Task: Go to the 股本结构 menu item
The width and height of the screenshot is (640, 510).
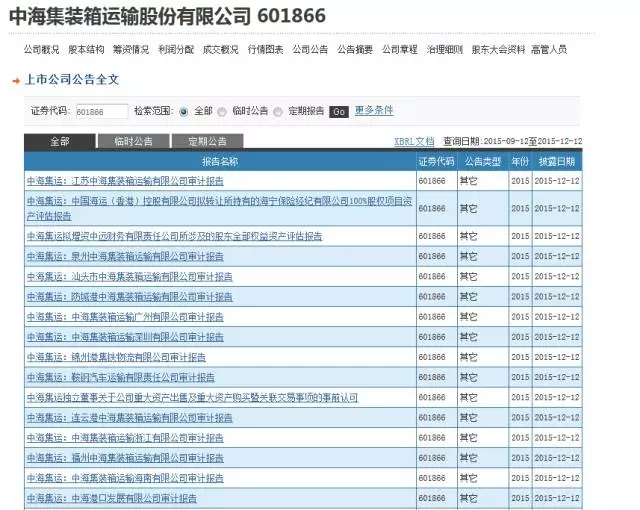Action: point(86,49)
